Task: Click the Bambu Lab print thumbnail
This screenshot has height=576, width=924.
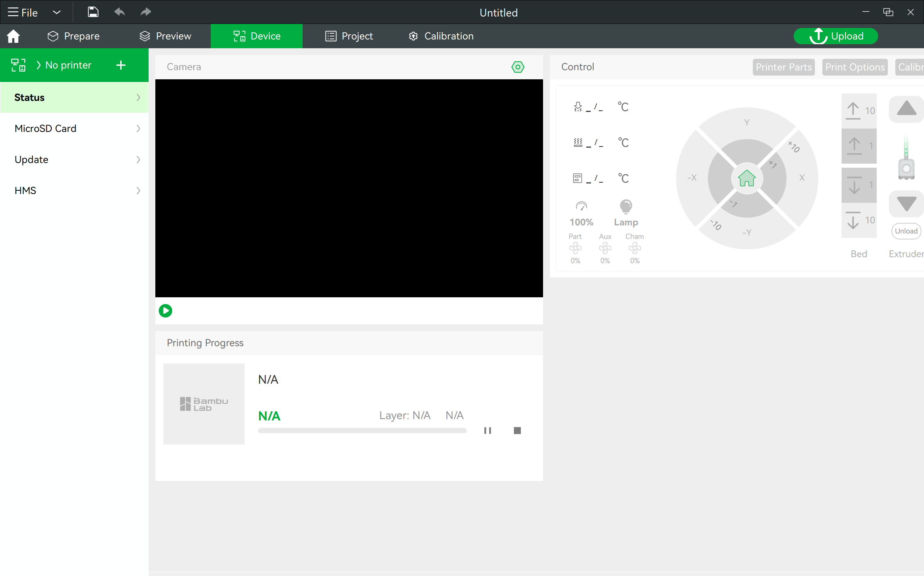Action: click(x=204, y=404)
